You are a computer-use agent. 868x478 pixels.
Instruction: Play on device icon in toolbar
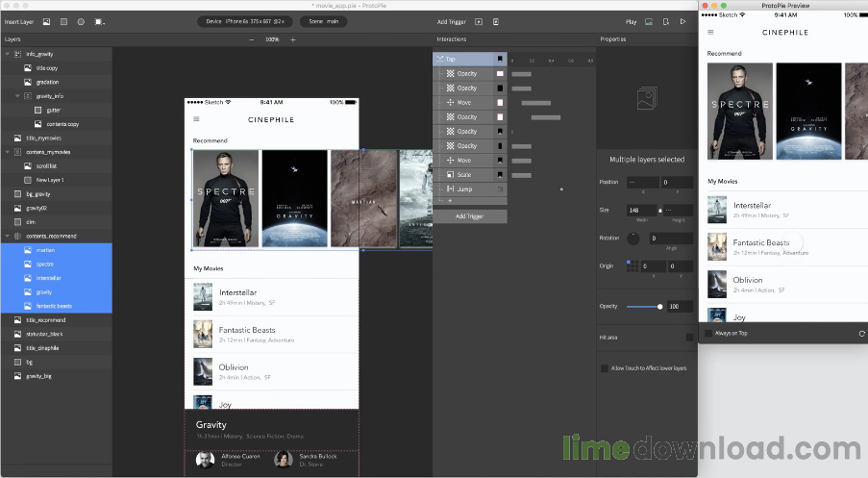[x=666, y=21]
